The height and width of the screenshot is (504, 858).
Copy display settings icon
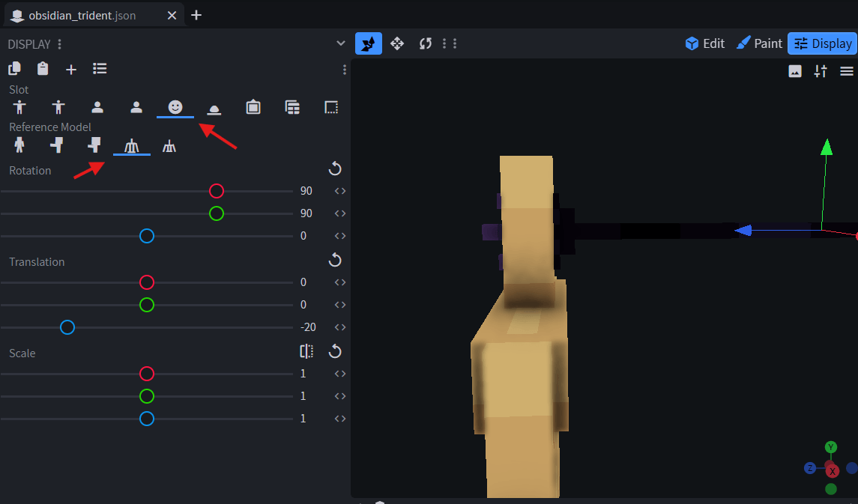(15, 69)
